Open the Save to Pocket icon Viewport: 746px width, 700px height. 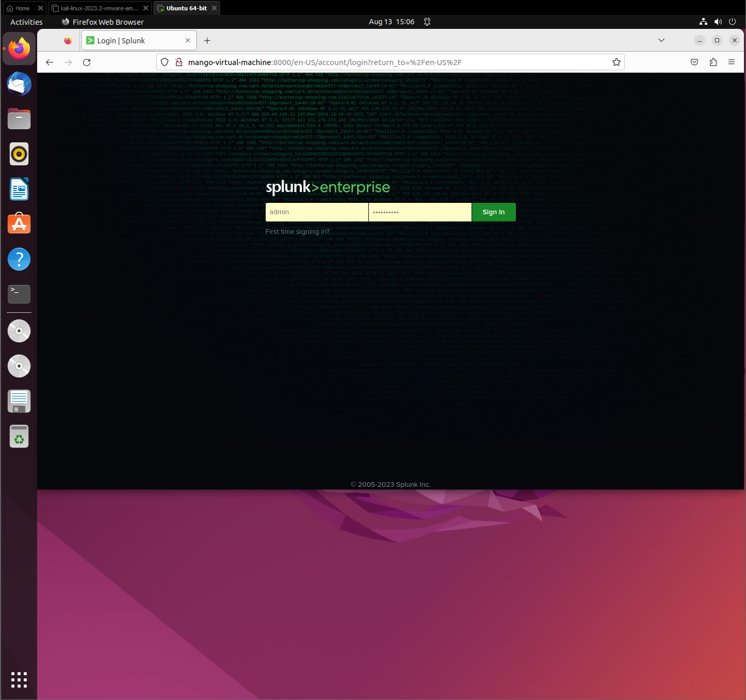694,62
